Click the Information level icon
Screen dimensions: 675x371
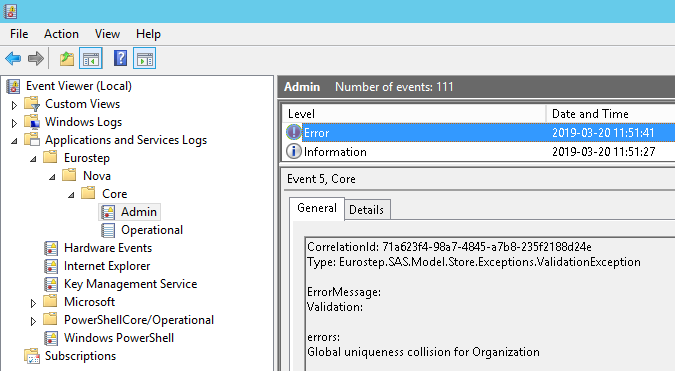pyautogui.click(x=294, y=151)
